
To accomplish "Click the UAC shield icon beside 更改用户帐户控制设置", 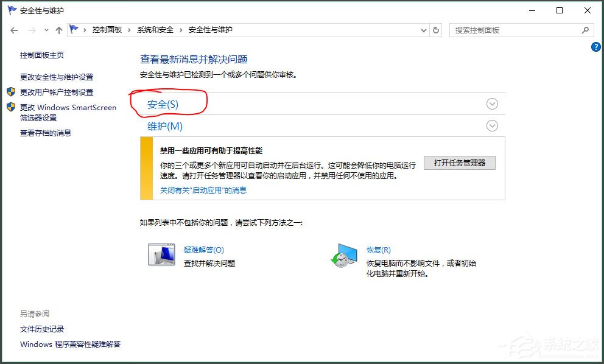I will (10, 93).
